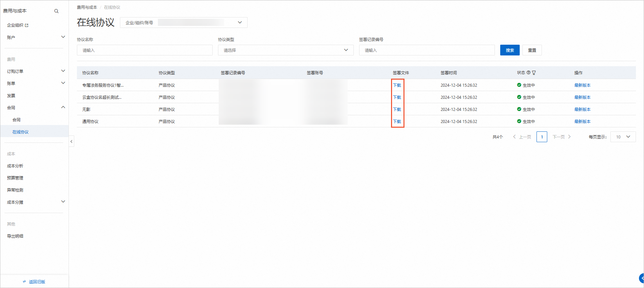Download file for 专属法务服务协议1智... row
Viewport: 644px width, 288px height.
click(397, 85)
